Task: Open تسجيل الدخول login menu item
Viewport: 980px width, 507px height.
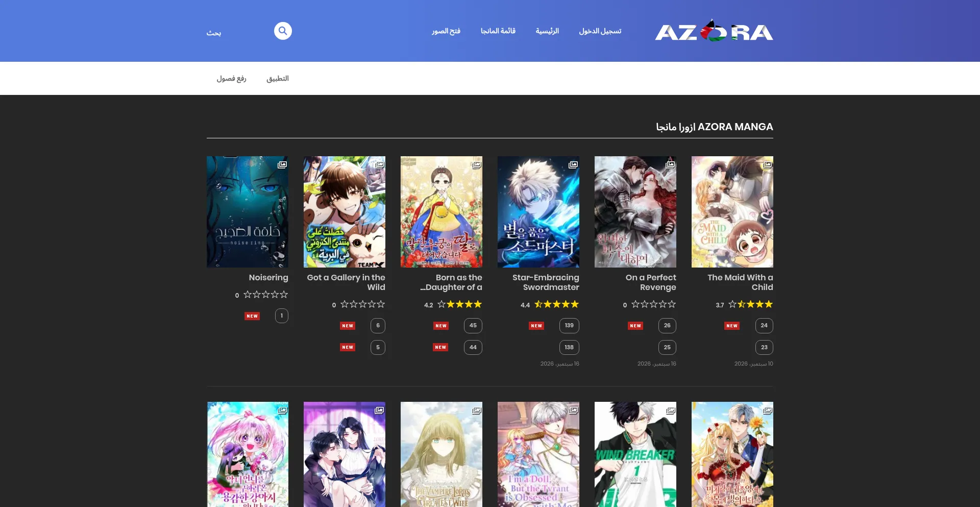Action: click(600, 31)
